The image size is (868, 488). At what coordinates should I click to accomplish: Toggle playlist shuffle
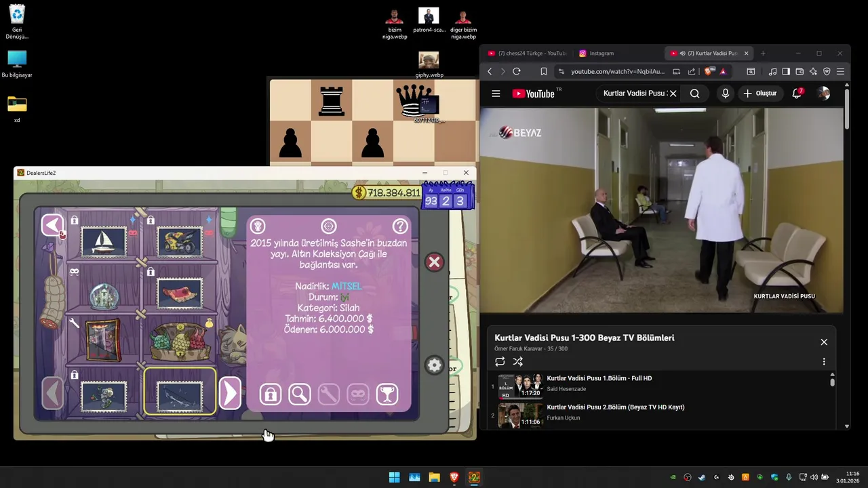[518, 362]
